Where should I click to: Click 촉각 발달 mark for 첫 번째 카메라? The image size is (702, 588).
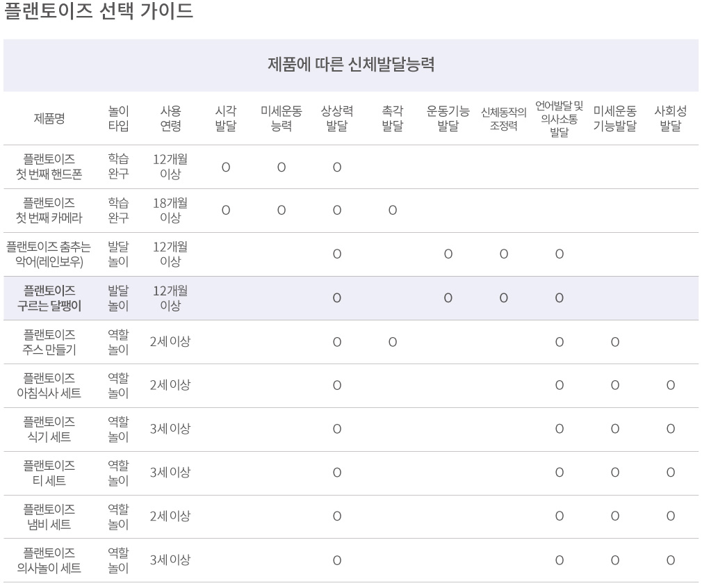click(x=393, y=211)
